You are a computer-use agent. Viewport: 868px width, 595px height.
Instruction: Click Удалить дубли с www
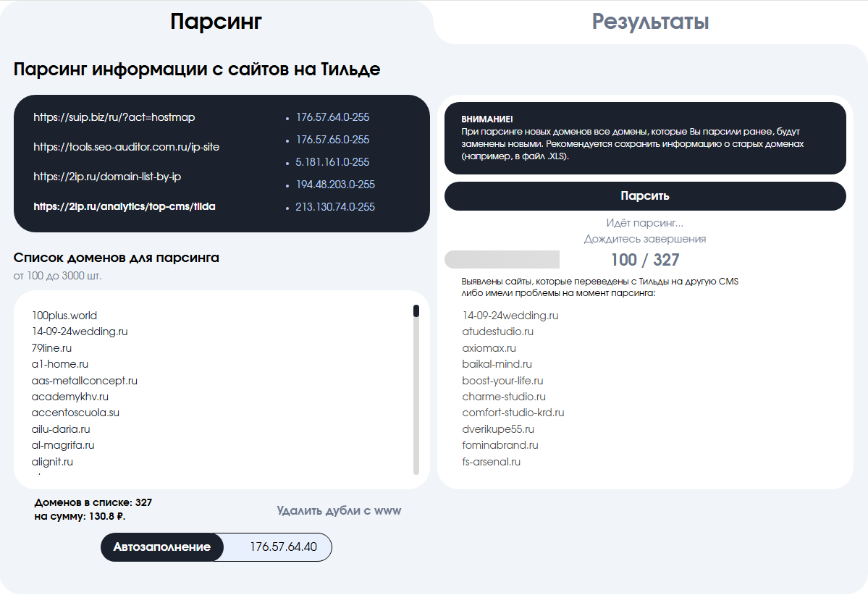339,510
